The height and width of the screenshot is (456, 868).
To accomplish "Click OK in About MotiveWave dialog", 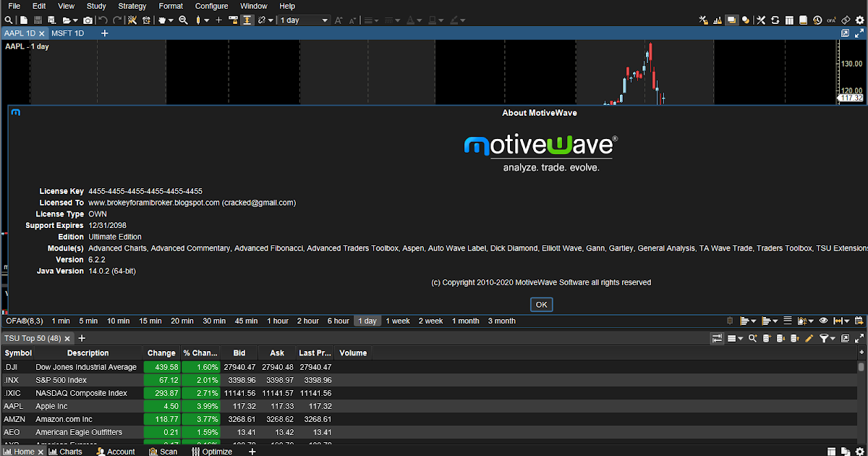I will coord(541,305).
